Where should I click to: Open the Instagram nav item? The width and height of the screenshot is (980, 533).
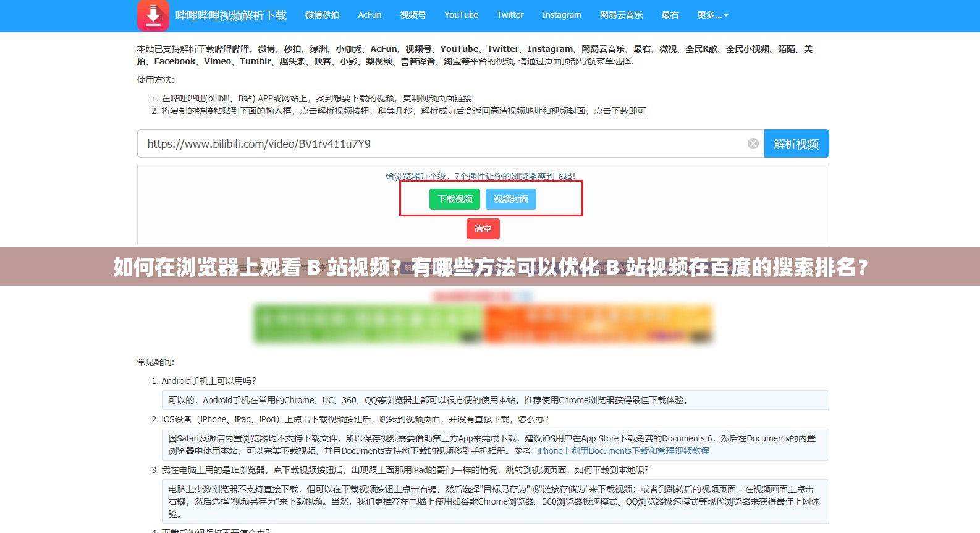pos(562,15)
